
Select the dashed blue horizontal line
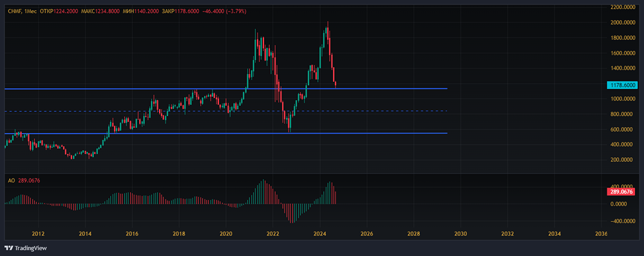[x=225, y=111]
